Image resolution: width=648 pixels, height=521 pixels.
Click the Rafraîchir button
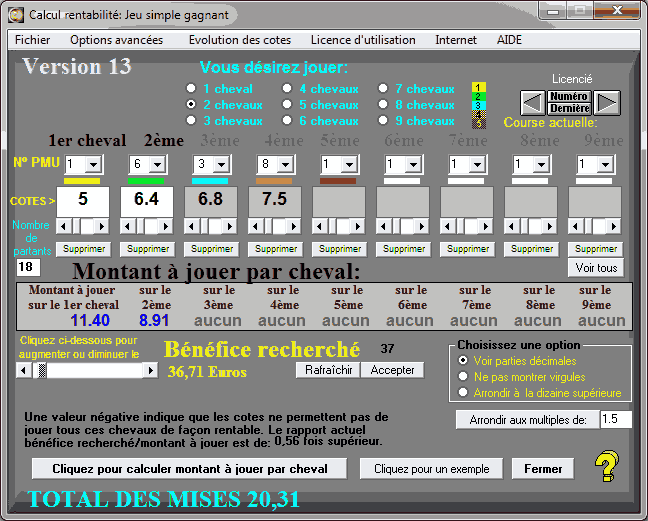click(326, 370)
